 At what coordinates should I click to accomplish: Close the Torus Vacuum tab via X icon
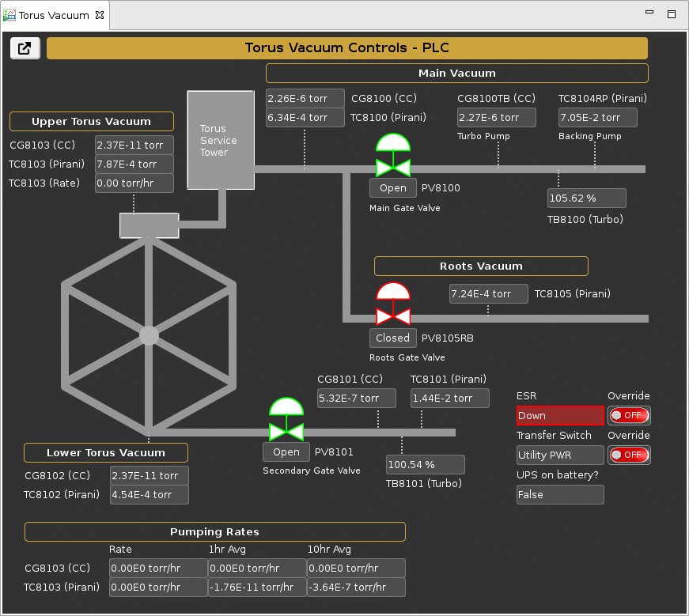(x=99, y=15)
